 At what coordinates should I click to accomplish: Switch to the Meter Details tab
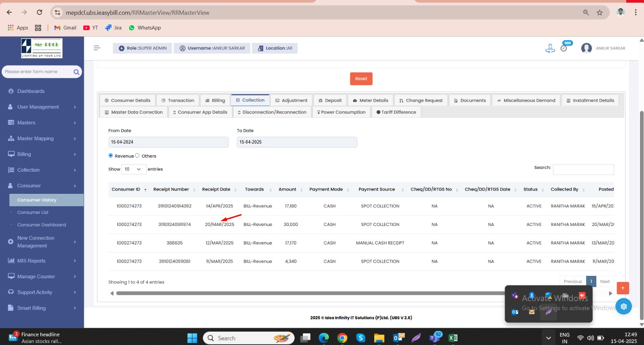point(370,100)
